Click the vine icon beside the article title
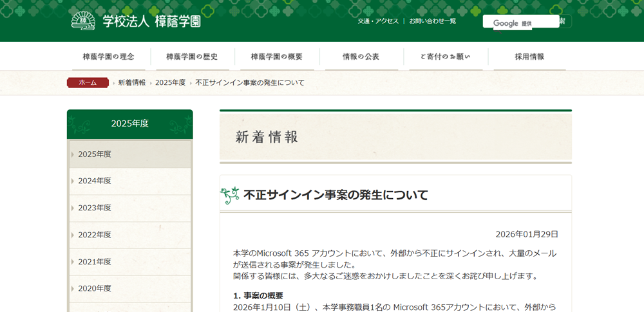Viewport: 644px width, 312px height. pos(230,195)
